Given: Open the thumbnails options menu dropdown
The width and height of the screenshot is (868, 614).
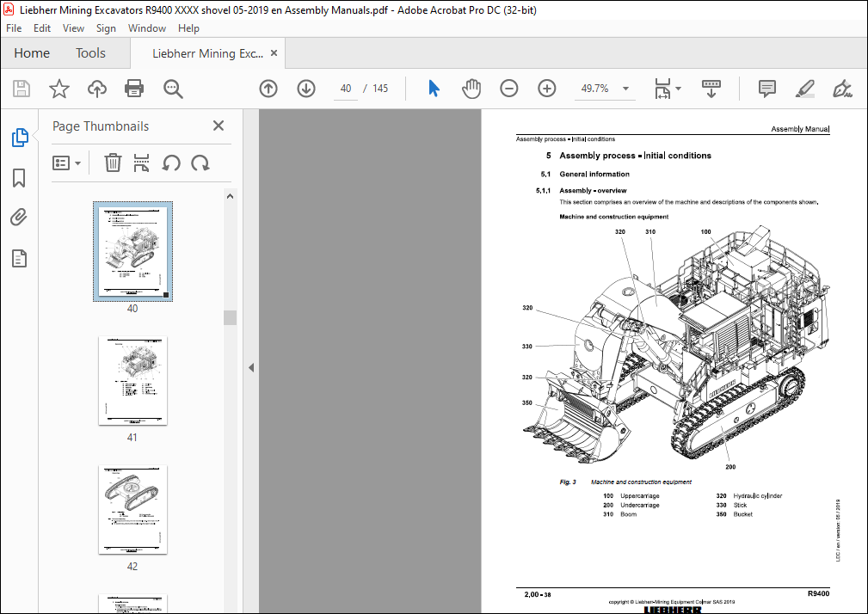Looking at the screenshot, I should tap(66, 163).
